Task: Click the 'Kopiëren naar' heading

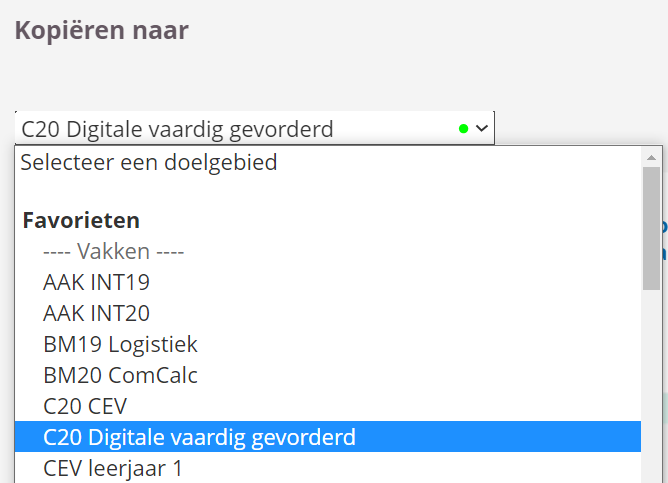Action: [101, 30]
